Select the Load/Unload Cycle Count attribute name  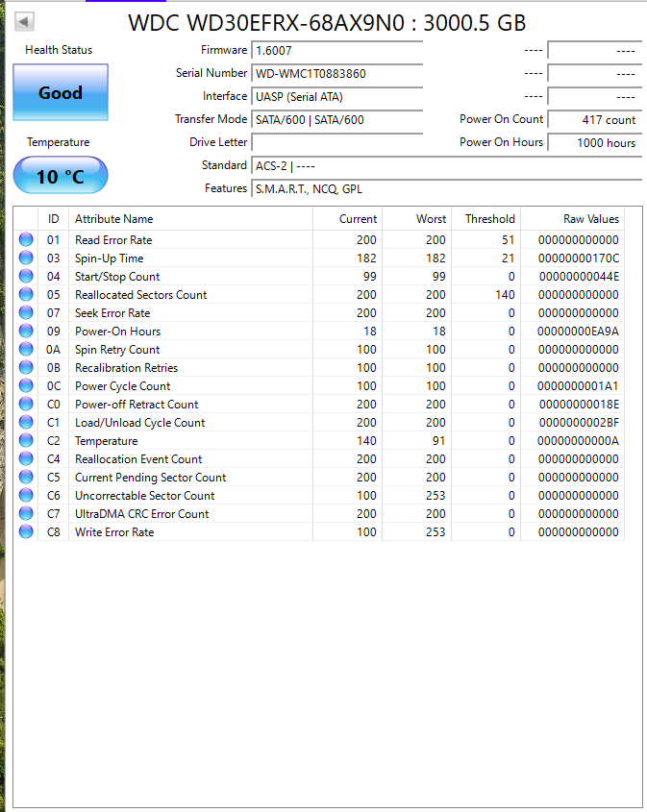coord(139,423)
